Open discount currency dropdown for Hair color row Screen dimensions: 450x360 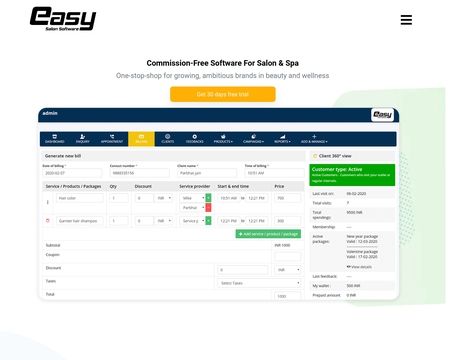[164, 198]
